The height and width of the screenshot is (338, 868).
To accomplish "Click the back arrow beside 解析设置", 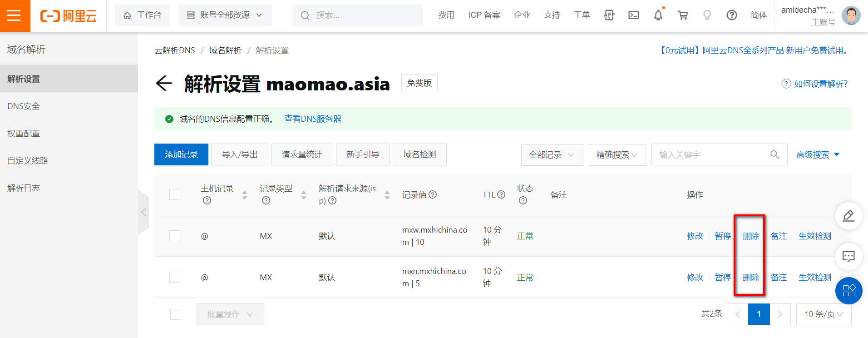I will (163, 83).
